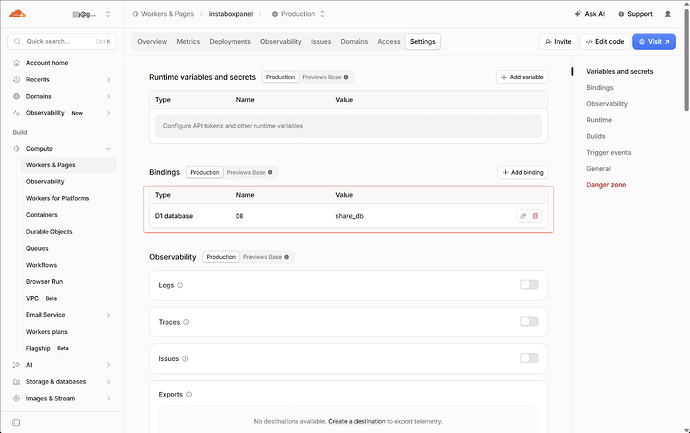
Task: Open Durable Objects in sidebar
Action: [49, 231]
